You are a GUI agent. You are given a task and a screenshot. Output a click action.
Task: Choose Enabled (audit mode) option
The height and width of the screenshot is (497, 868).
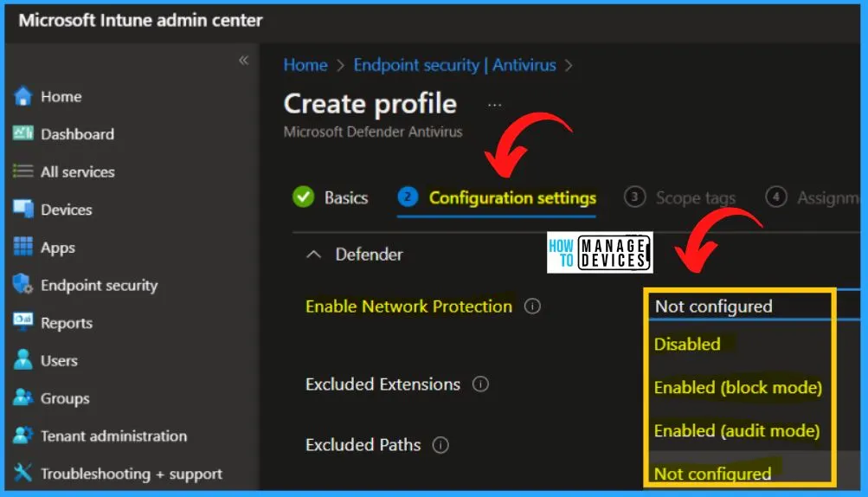736,430
